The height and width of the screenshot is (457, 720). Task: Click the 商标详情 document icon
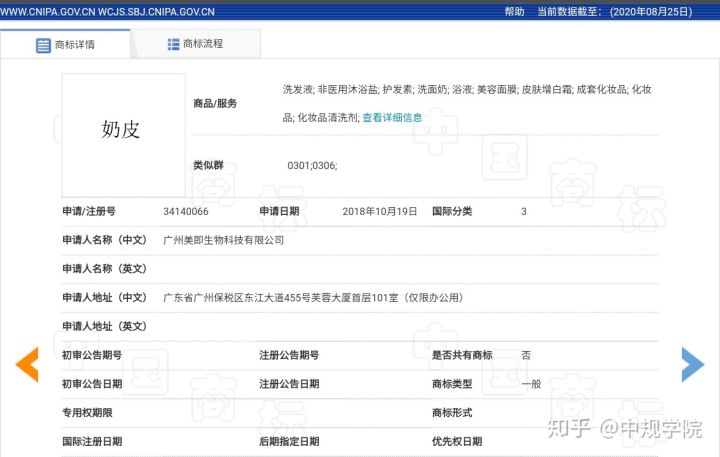(43, 45)
